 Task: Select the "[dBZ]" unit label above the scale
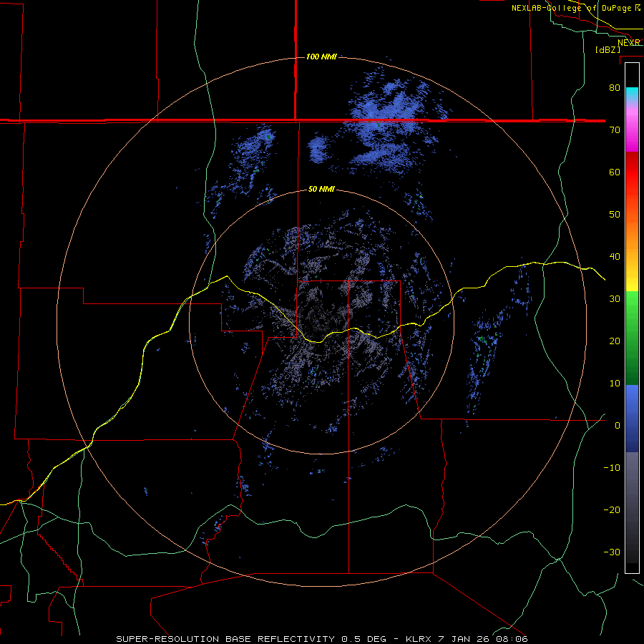coord(608,50)
